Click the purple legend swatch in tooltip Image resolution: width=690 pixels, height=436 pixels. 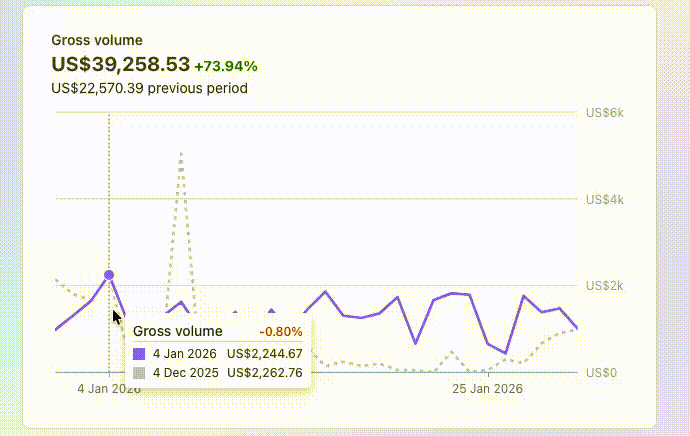point(139,353)
